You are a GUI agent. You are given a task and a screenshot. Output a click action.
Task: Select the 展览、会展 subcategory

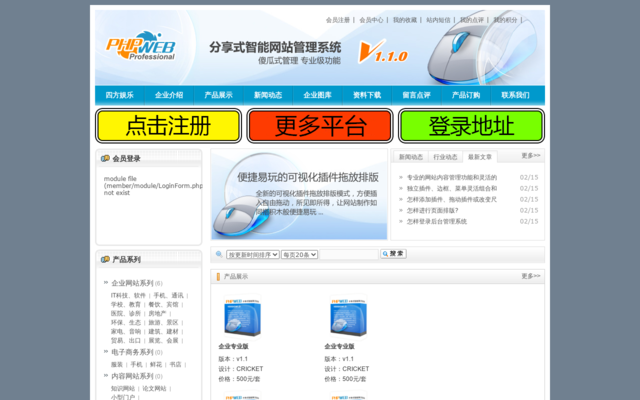click(163, 340)
